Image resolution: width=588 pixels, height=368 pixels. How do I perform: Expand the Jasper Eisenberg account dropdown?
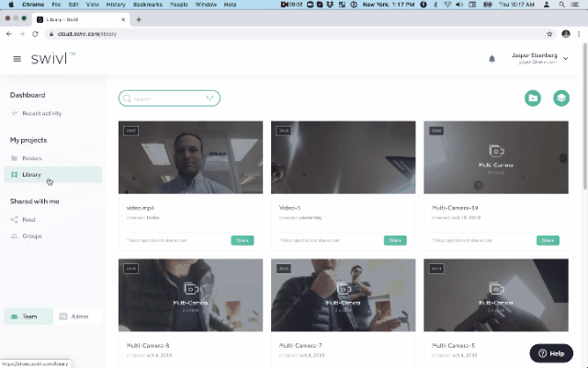(x=565, y=59)
